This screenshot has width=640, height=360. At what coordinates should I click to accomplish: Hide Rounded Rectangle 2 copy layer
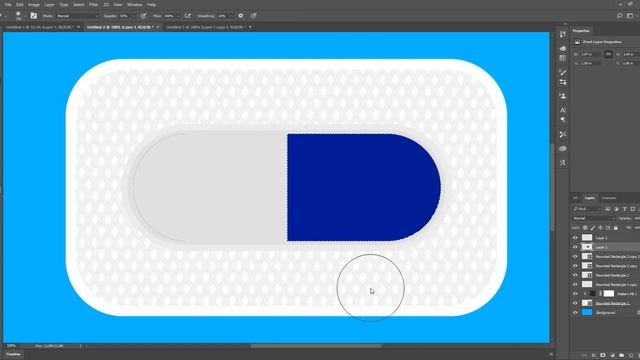[x=575, y=266]
